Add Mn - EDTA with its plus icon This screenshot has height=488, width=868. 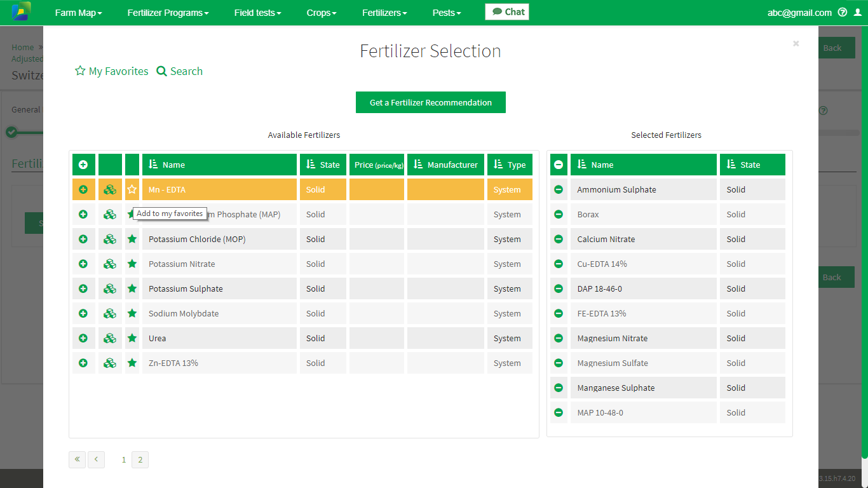coord(83,189)
